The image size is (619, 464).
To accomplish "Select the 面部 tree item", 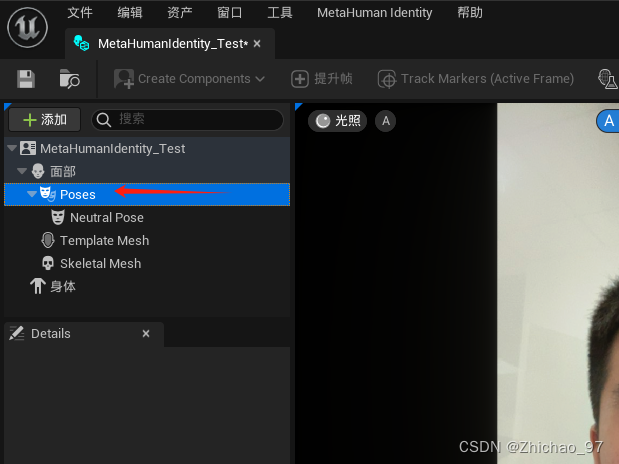I will click(147, 171).
